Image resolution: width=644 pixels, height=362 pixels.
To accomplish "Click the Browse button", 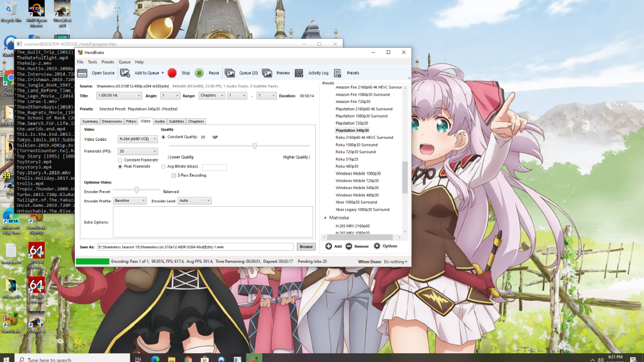I will [x=306, y=247].
